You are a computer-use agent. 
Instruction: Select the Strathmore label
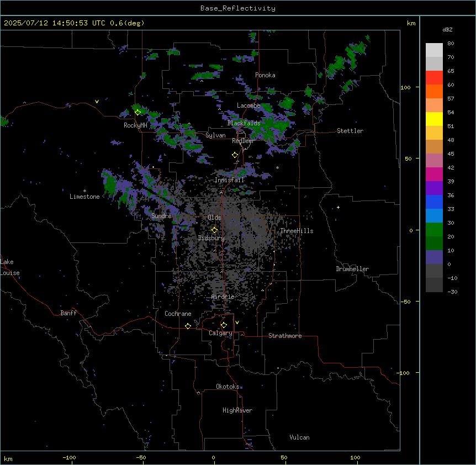[285, 336]
